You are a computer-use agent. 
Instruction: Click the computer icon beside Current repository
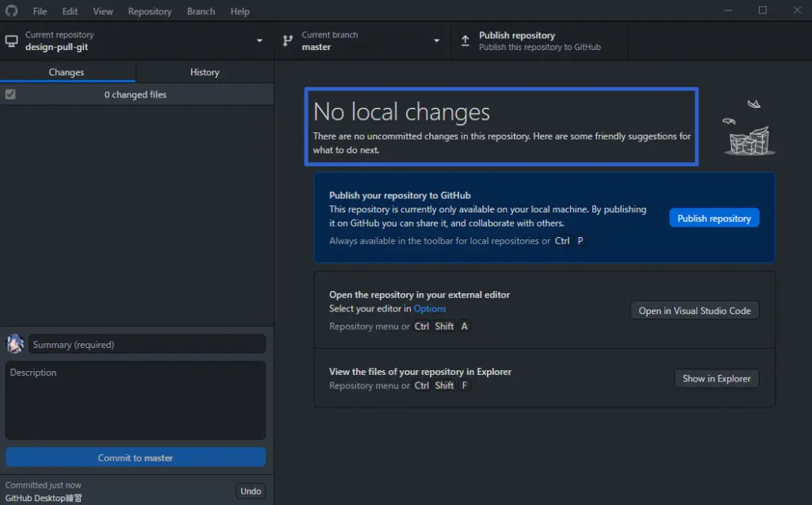click(x=12, y=41)
